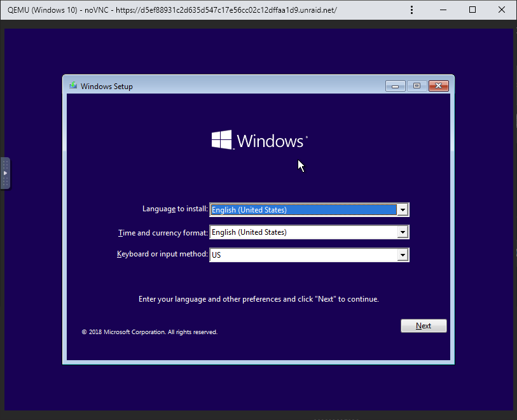The image size is (517, 420).
Task: Click the Windows Setup title text
Action: [x=106, y=87]
